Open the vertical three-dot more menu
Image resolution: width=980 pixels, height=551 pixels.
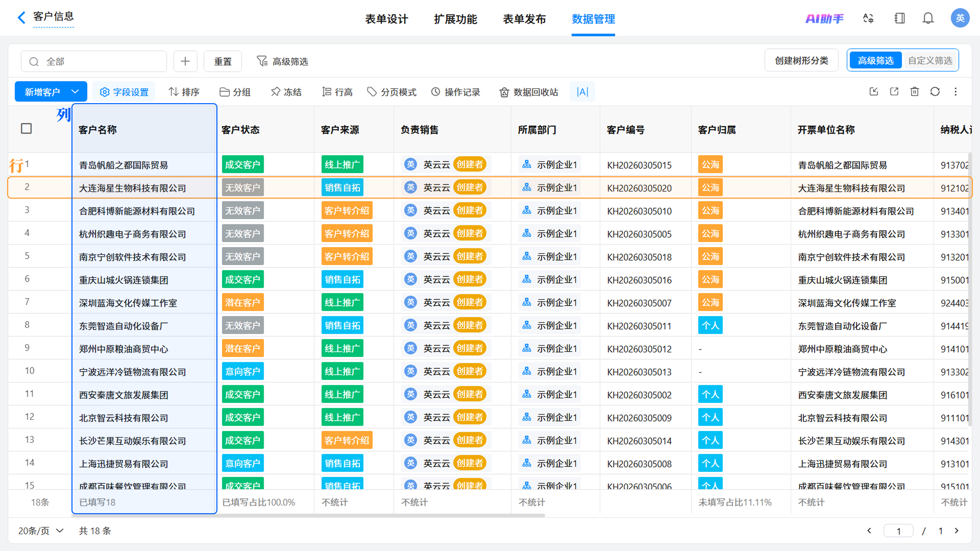[955, 91]
